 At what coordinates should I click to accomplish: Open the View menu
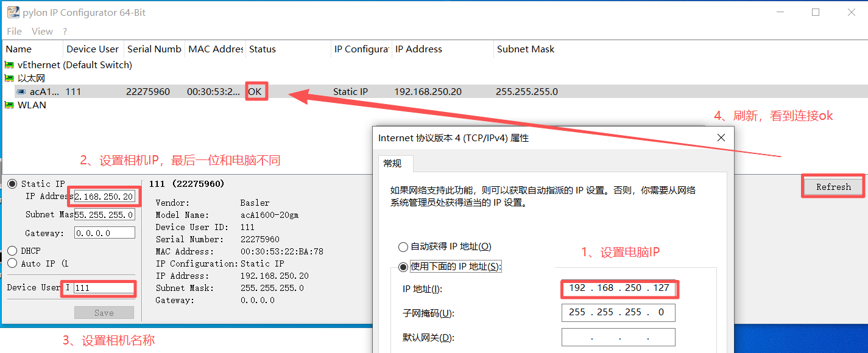point(42,31)
